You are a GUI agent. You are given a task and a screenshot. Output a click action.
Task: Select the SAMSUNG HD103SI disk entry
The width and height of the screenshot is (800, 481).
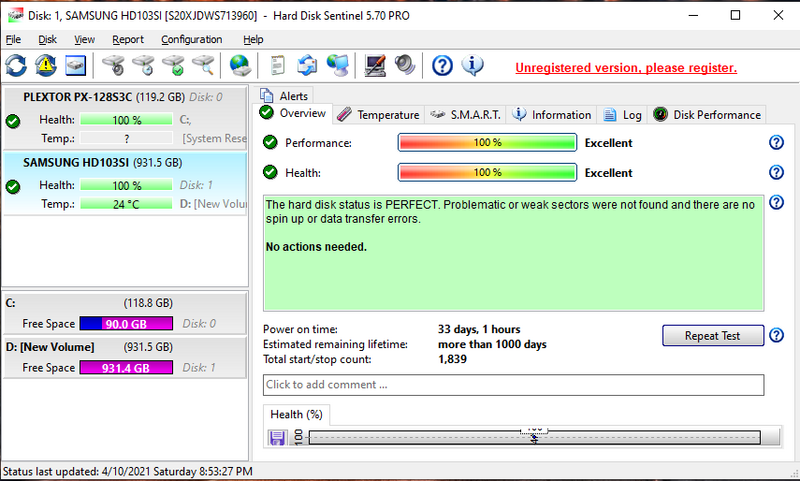click(x=125, y=184)
